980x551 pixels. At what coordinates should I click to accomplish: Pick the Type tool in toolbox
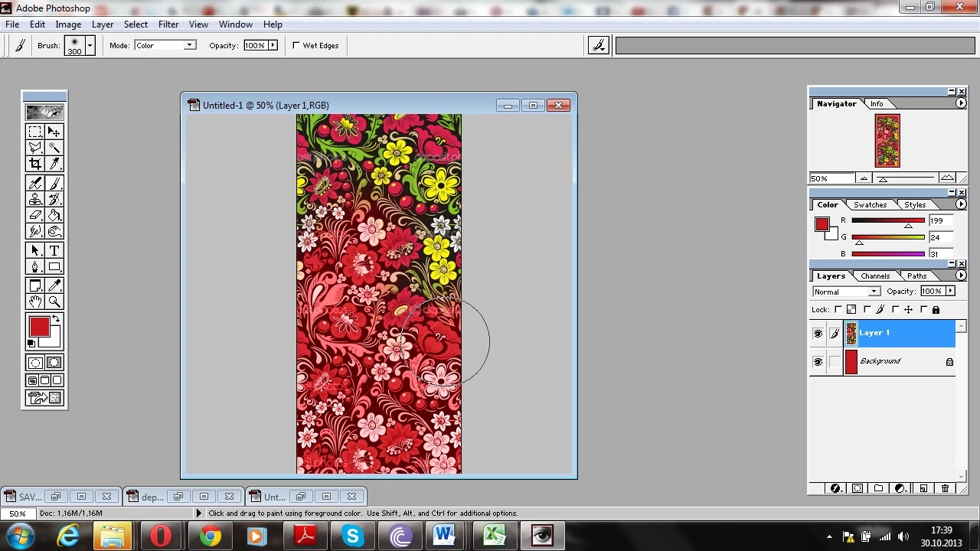(x=54, y=250)
